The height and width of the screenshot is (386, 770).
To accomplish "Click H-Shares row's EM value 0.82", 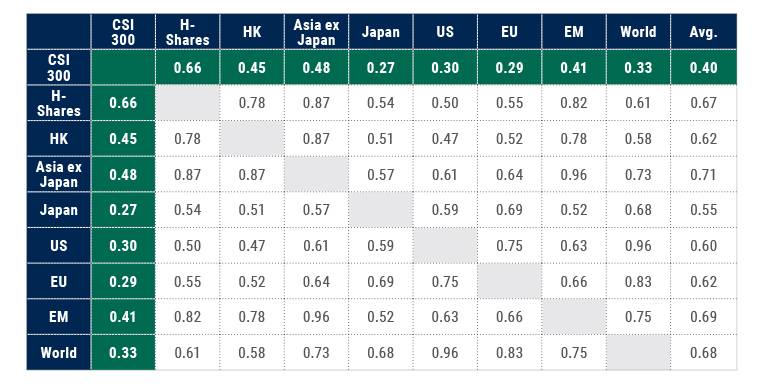I will click(574, 103).
